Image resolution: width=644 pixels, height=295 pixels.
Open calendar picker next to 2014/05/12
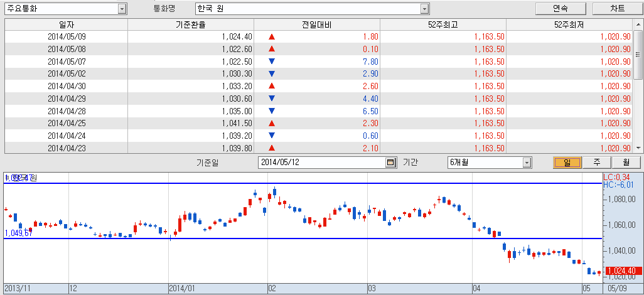pos(390,163)
